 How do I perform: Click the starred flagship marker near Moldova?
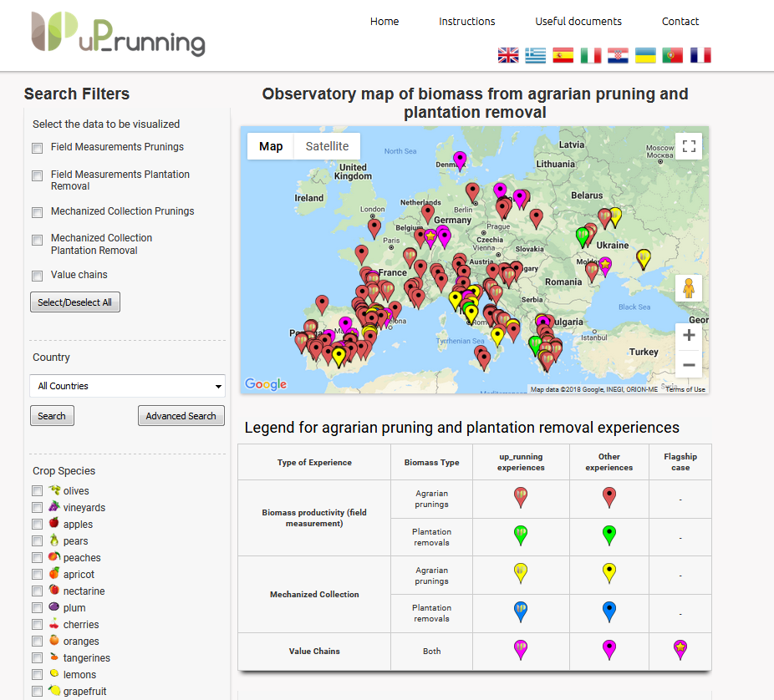point(605,266)
